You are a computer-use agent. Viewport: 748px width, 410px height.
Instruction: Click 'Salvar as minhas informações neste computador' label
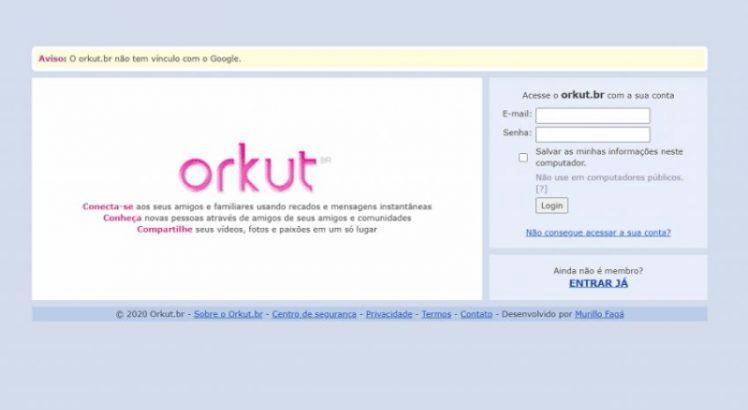point(609,157)
